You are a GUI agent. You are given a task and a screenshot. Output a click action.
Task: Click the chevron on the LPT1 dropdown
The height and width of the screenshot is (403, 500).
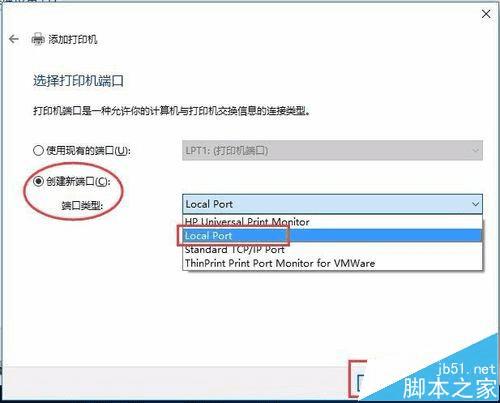[x=475, y=151]
